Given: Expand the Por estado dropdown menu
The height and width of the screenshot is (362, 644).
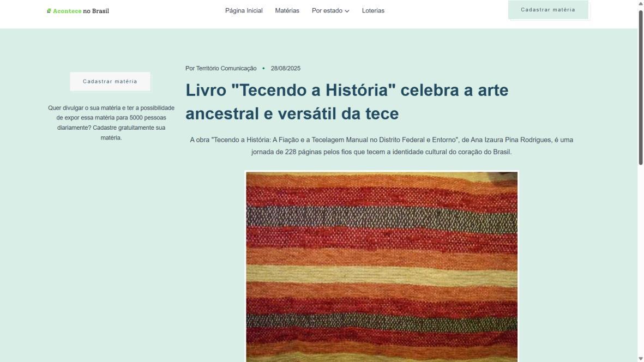Looking at the screenshot, I should click(x=330, y=11).
